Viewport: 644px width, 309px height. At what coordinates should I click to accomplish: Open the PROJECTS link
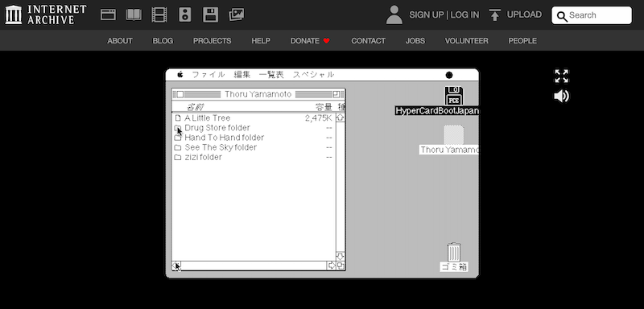coord(212,40)
